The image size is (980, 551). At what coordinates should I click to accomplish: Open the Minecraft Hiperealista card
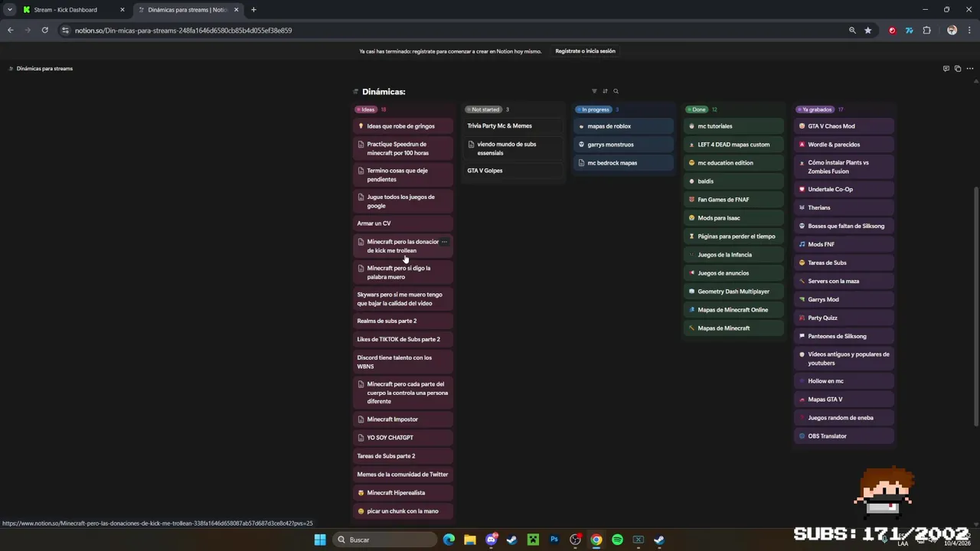click(x=403, y=493)
